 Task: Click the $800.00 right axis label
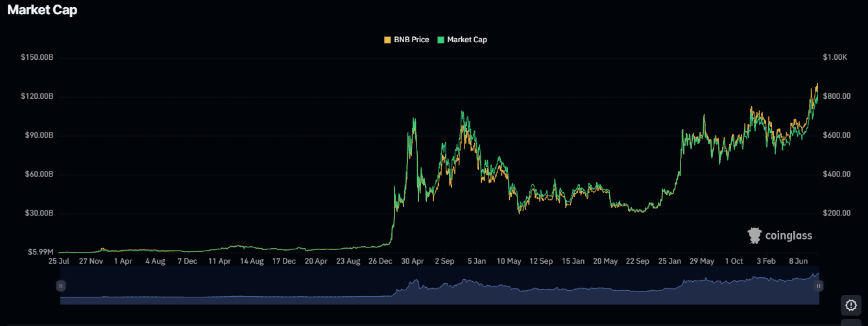click(836, 97)
